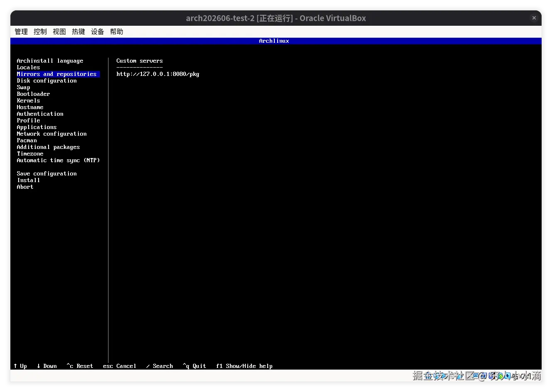Click the arch202606-test-2 window title
The image size is (552, 392).
[276, 18]
